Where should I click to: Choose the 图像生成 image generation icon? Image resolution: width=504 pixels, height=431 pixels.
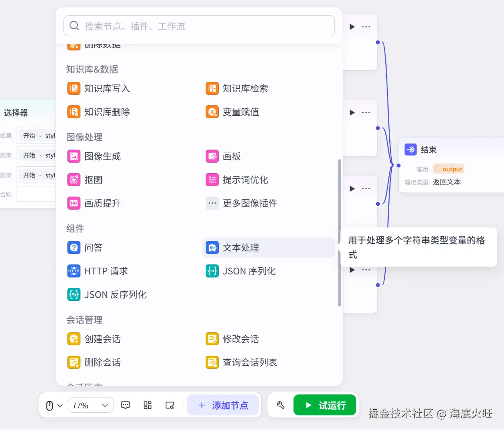click(x=73, y=156)
